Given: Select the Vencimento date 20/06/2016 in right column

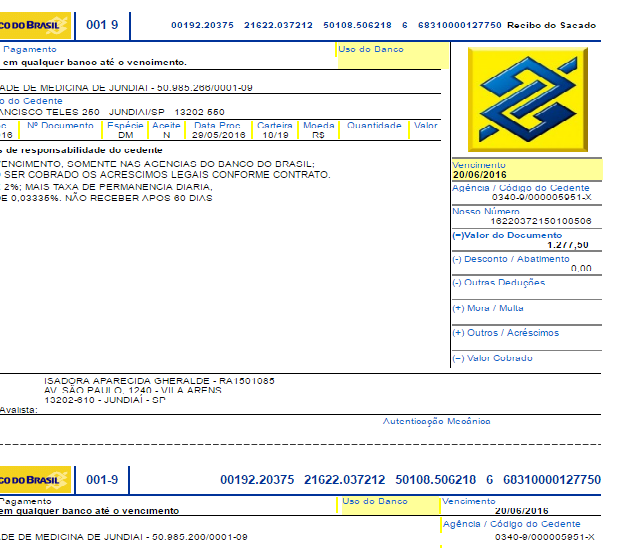Looking at the screenshot, I should [480, 174].
